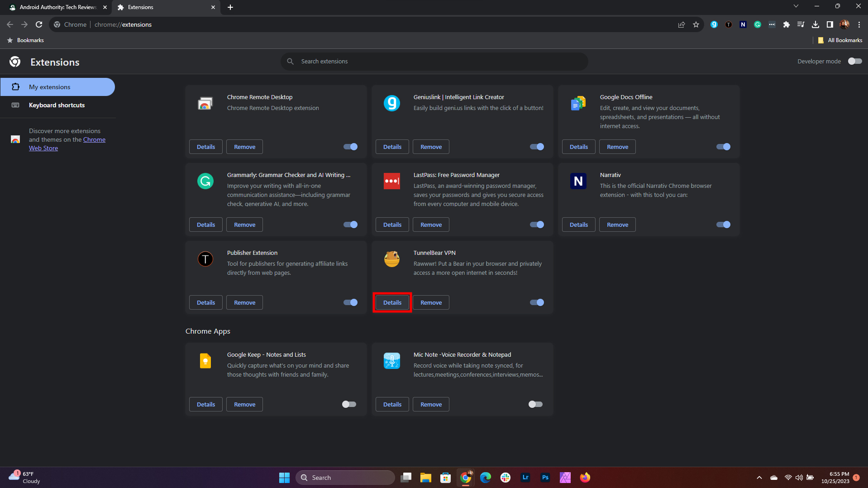
Task: Click the Extensions puzzle piece toolbar icon
Action: pos(787,24)
